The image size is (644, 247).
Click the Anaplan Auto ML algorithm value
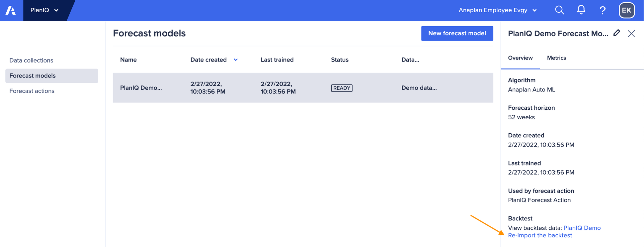tap(531, 90)
